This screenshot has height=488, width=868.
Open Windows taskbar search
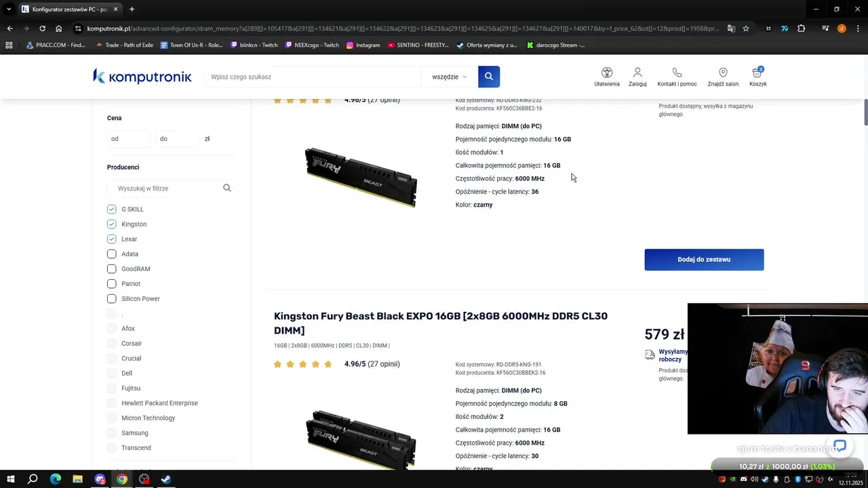33,479
